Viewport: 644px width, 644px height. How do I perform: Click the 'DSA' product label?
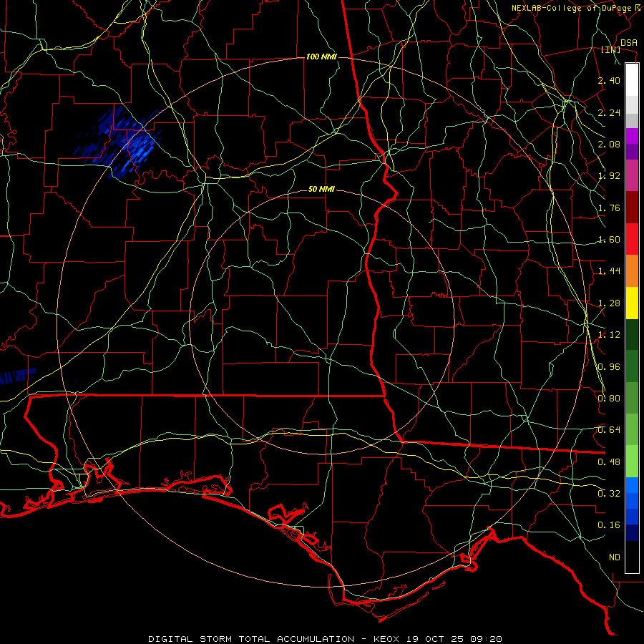(x=628, y=43)
